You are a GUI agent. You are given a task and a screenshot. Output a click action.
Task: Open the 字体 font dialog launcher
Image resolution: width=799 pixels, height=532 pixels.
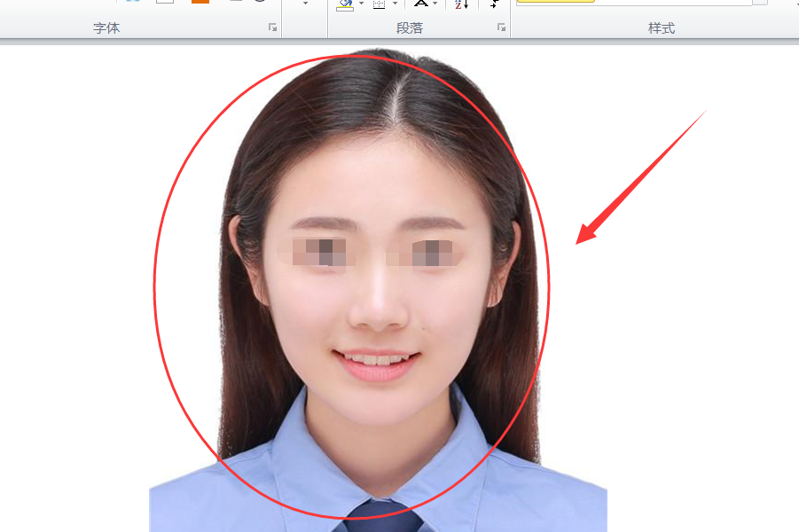(x=272, y=27)
